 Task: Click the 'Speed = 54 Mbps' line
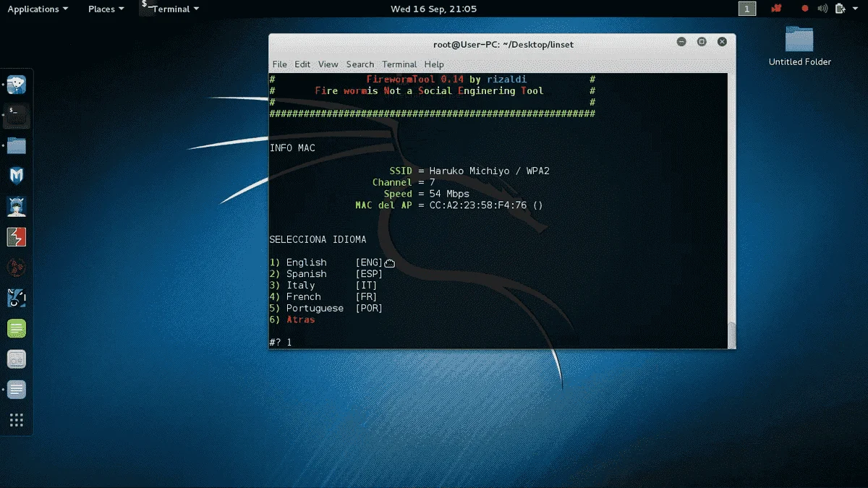click(426, 194)
